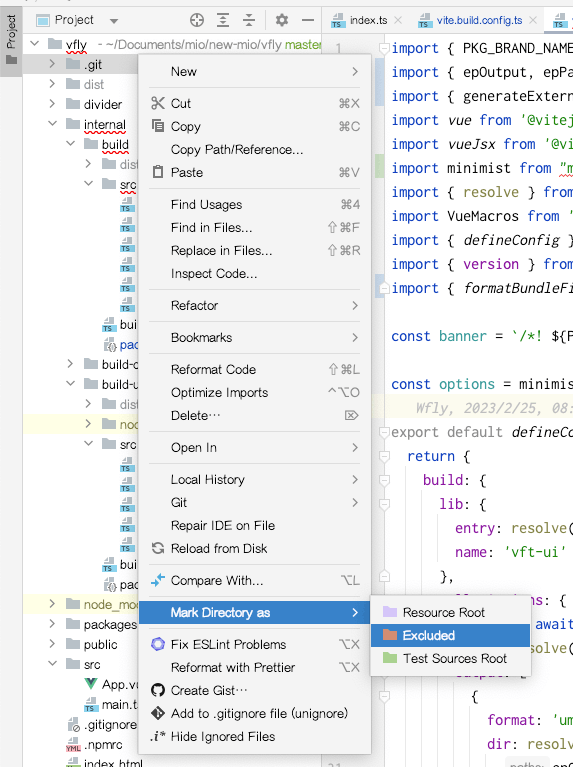Collapse the internal folder
573x767 pixels.
click(52, 124)
